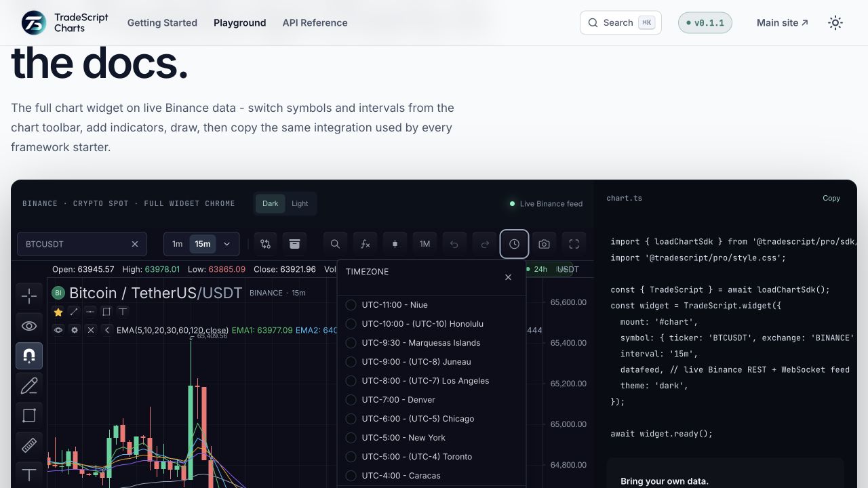868x488 pixels.
Task: Select UTC-9:30 Marquesas Islands timezone
Action: coord(431,343)
